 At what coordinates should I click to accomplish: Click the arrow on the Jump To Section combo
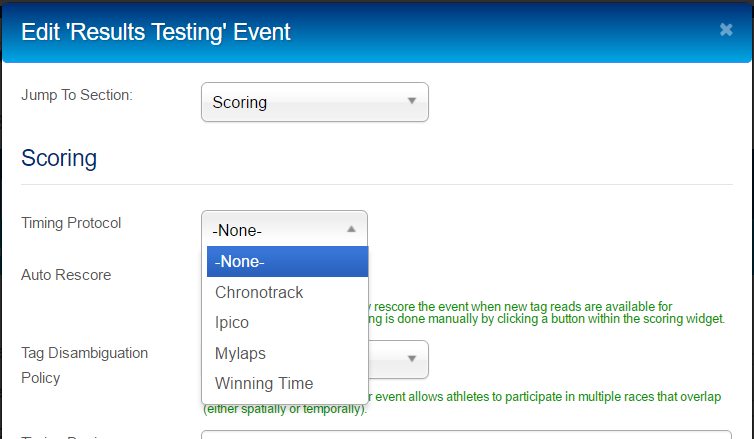pyautogui.click(x=412, y=101)
